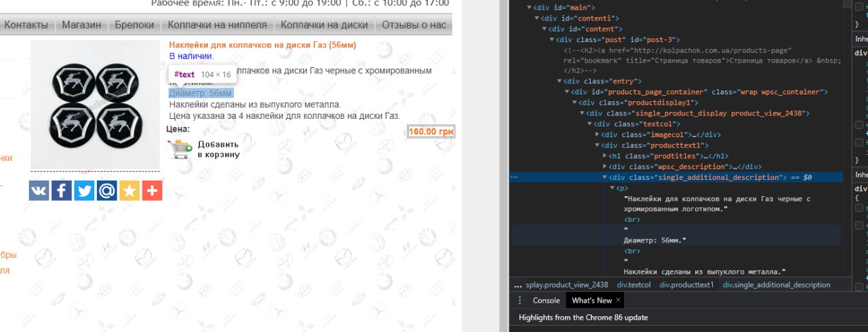Select the div.single_additional_description breadcrumb
The height and width of the screenshot is (332, 868).
coord(776,285)
